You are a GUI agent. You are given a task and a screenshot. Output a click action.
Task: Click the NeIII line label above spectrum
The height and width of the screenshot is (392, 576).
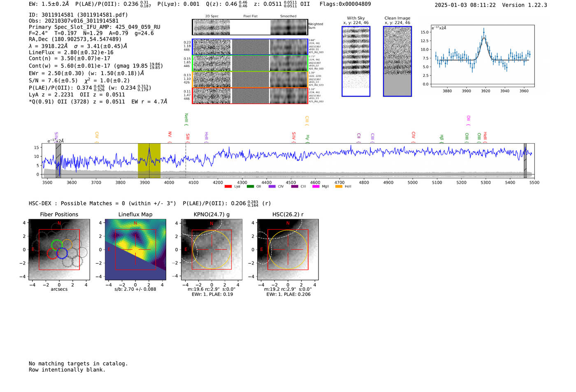(186, 119)
